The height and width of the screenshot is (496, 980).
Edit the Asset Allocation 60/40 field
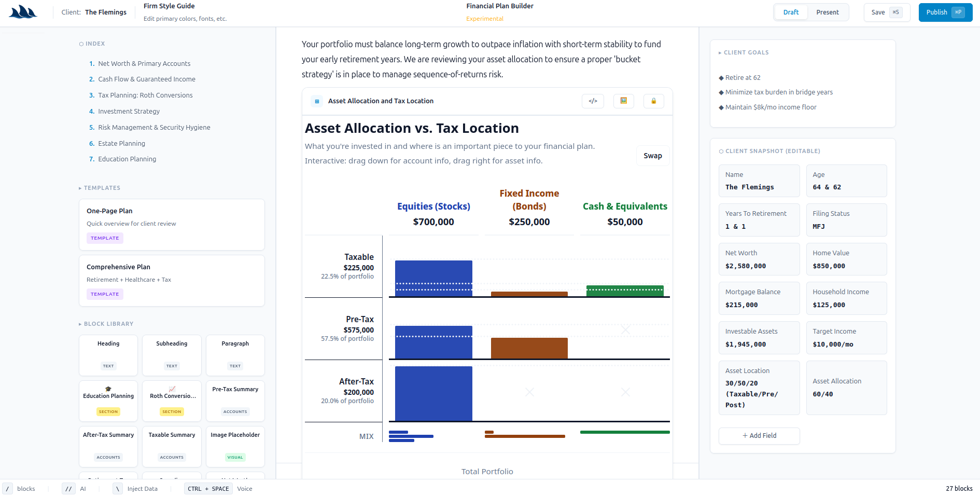846,388
